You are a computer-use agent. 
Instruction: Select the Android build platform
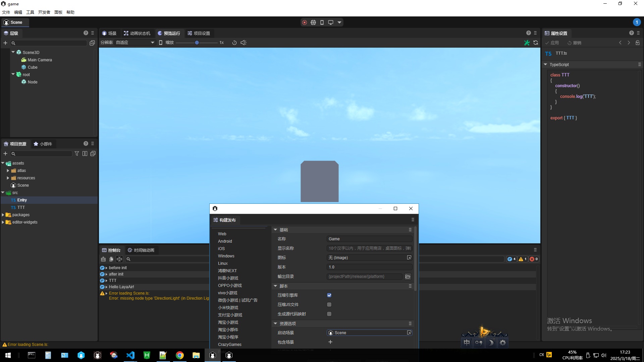coord(225,241)
